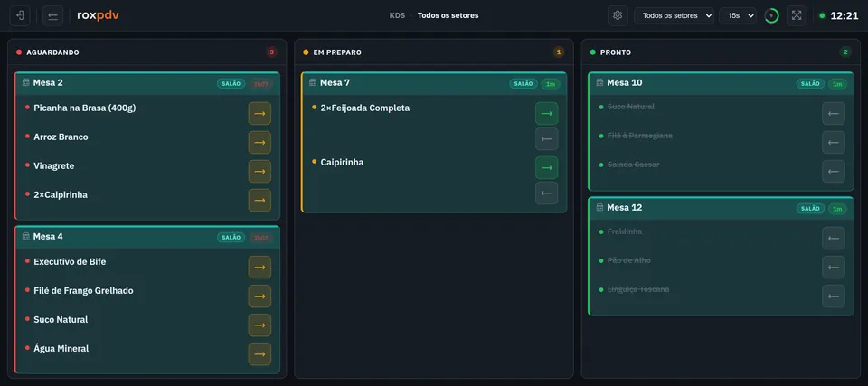
Task: Click the Todos os setores breadcrumb title
Action: (448, 15)
